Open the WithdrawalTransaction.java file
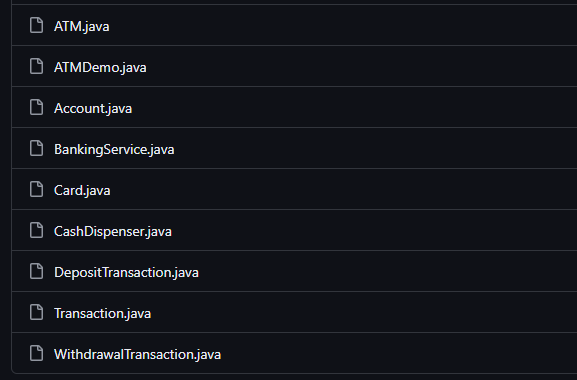This screenshot has width=577, height=380. click(x=138, y=355)
